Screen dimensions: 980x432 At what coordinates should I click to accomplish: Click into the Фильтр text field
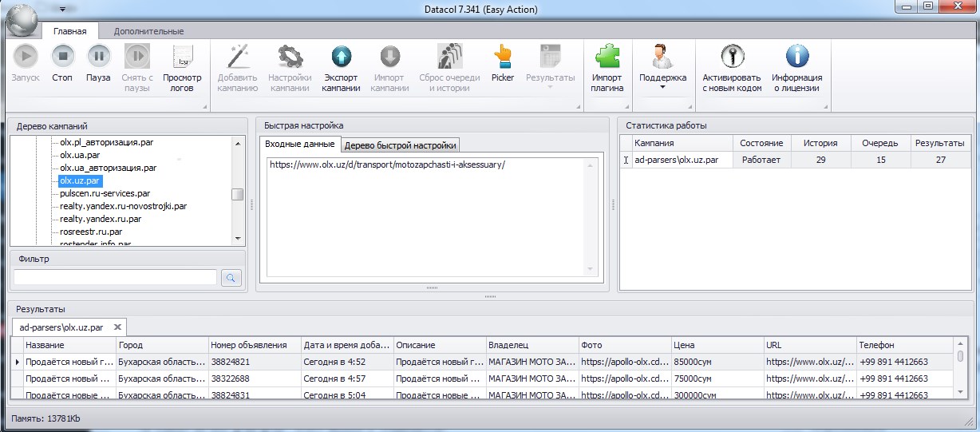pyautogui.click(x=115, y=278)
